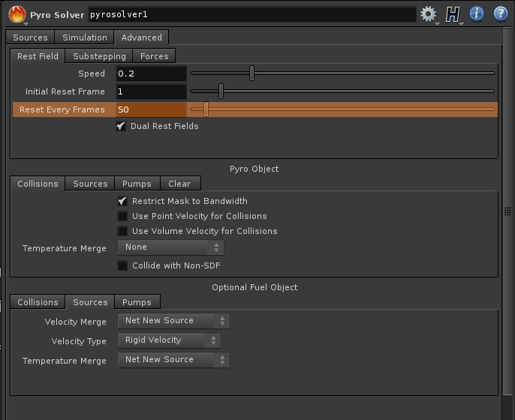The width and height of the screenshot is (515, 420).
Task: Click the Reset Every Frames value field
Action: 151,109
